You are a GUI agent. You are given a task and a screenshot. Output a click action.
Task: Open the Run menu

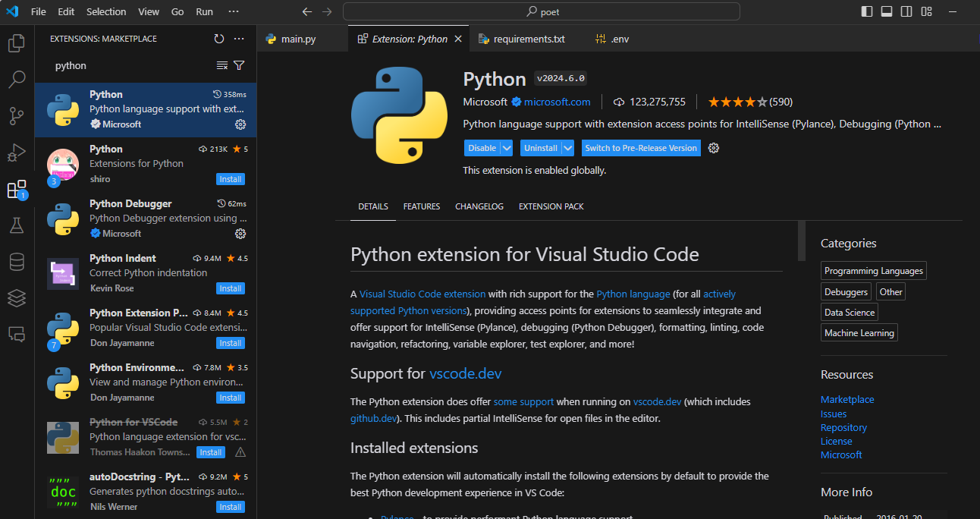pyautogui.click(x=204, y=11)
